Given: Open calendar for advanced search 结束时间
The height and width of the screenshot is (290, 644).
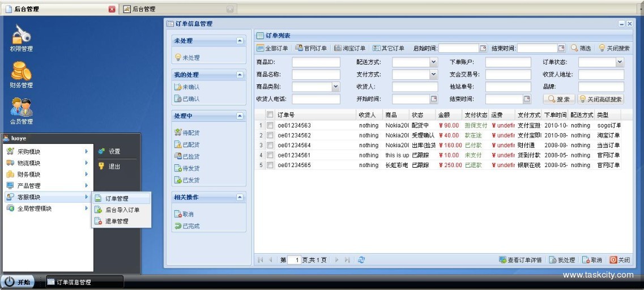Looking at the screenshot, I should tap(527, 99).
